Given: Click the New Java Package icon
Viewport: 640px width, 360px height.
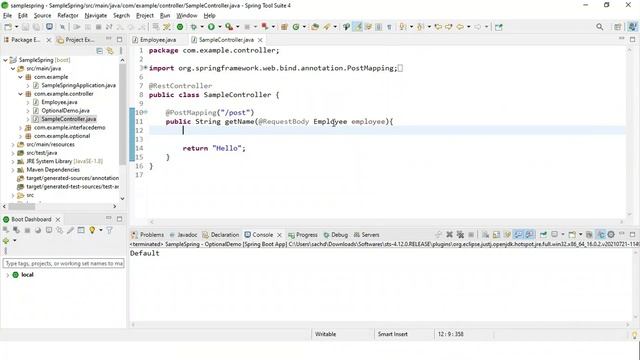Looking at the screenshot, I should (x=284, y=27).
